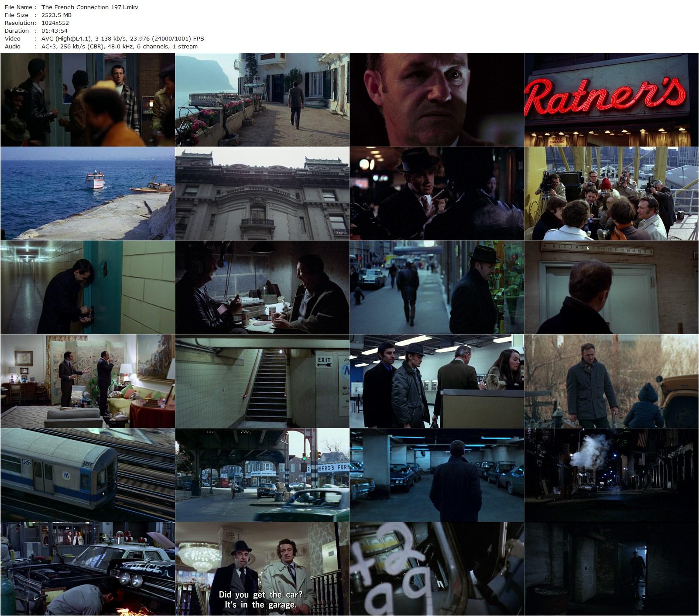This screenshot has width=699, height=616.
Task: Click the Resolution value 1024x552
Action: coord(58,23)
